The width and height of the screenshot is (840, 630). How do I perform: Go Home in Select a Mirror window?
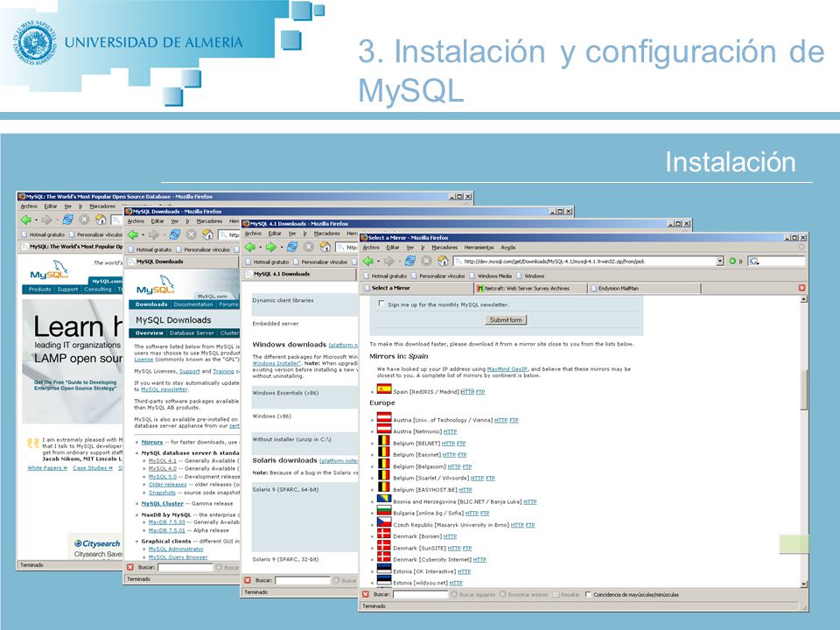(443, 261)
